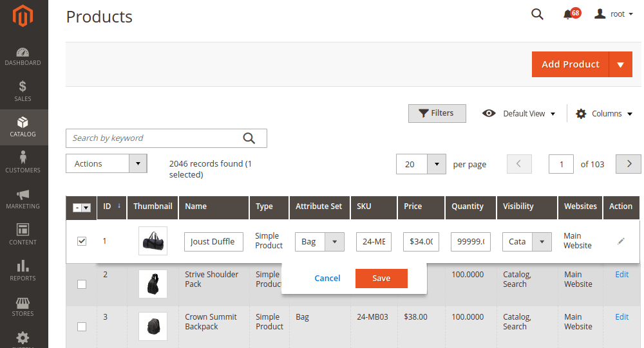Click the inline quantity field 99999
Viewport: 644px width, 348px height.
point(471,242)
